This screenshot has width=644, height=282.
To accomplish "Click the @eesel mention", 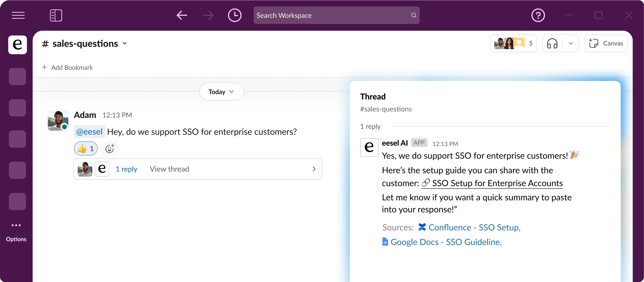I will [89, 132].
